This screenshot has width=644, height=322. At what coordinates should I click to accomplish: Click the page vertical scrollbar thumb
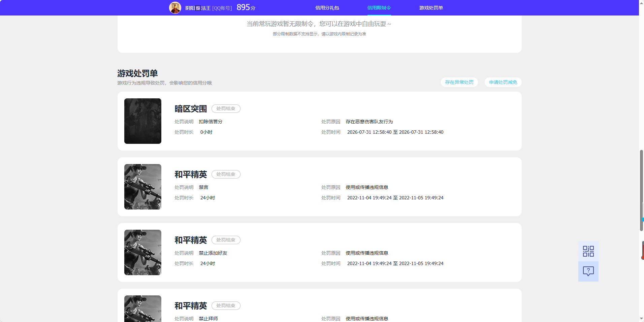coord(641,190)
